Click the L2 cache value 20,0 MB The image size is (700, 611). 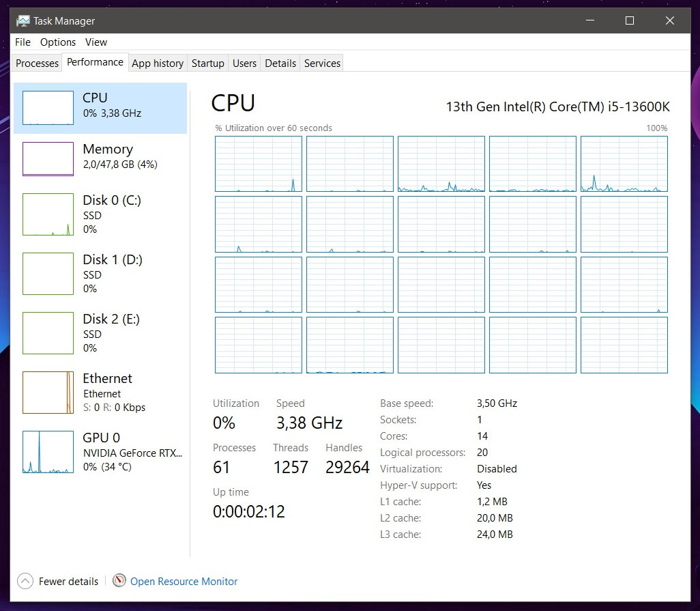pyautogui.click(x=495, y=518)
